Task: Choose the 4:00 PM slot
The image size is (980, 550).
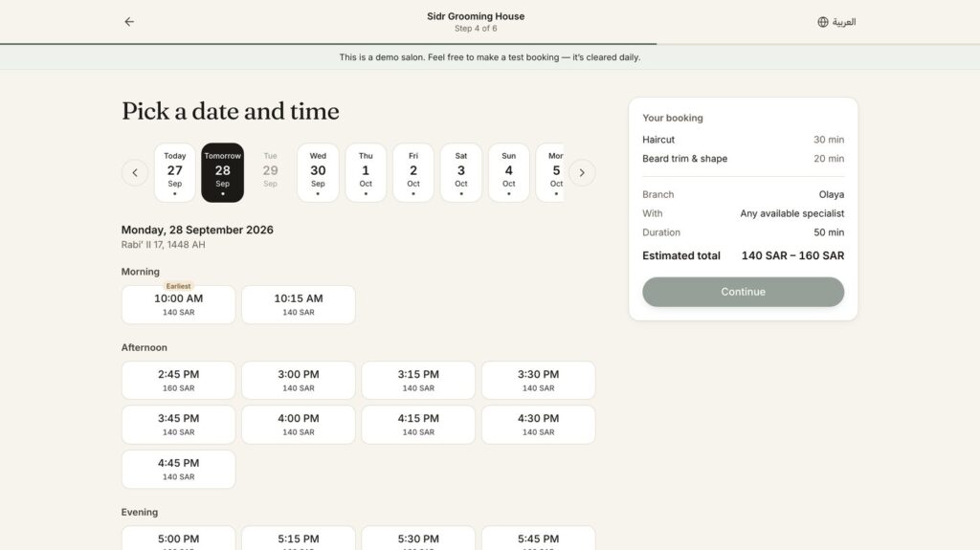Action: (299, 425)
